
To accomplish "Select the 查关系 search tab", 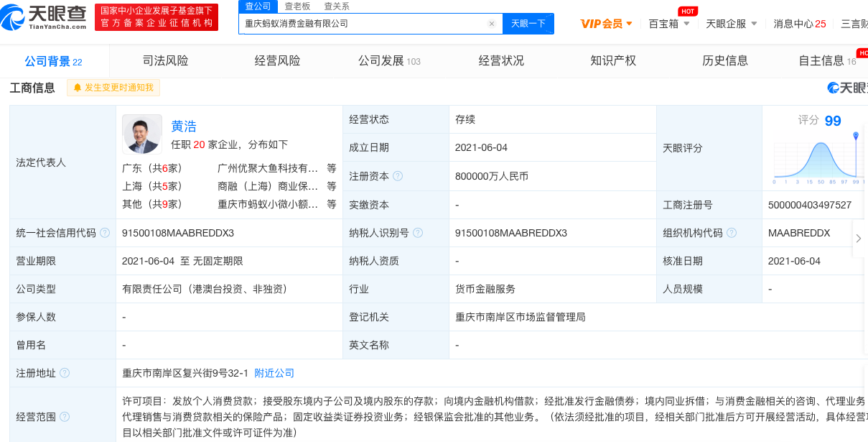I will coord(337,6).
